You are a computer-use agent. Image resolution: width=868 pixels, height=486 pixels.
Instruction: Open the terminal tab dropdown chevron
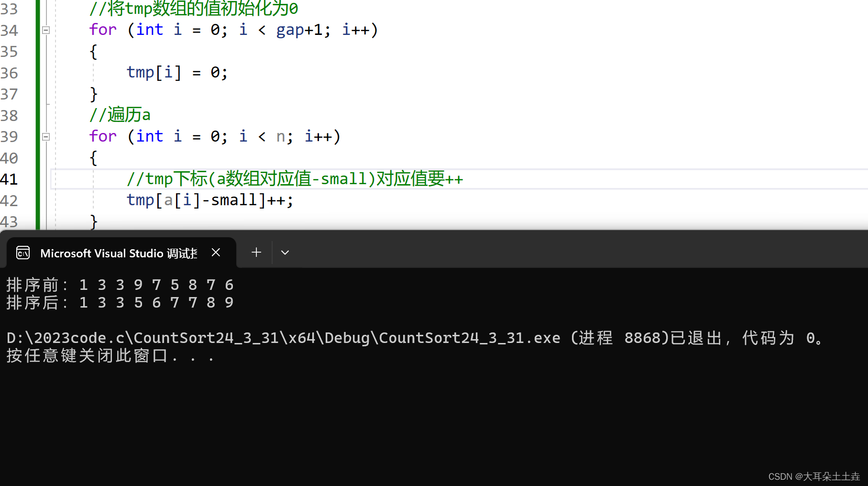pyautogui.click(x=285, y=252)
